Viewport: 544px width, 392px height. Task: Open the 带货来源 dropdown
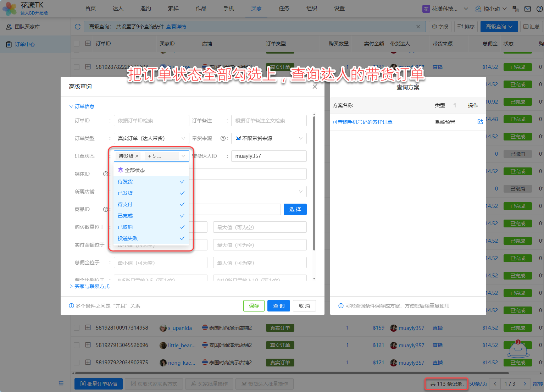tap(269, 138)
